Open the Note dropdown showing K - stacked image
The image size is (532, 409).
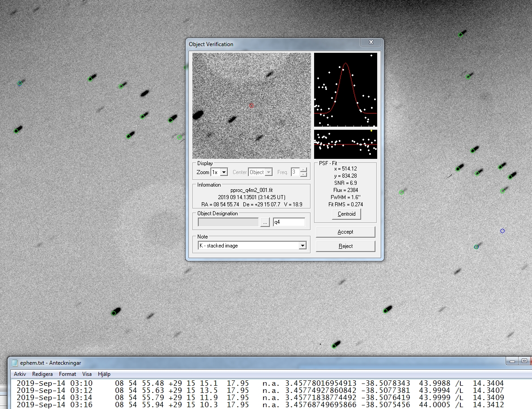tap(302, 246)
